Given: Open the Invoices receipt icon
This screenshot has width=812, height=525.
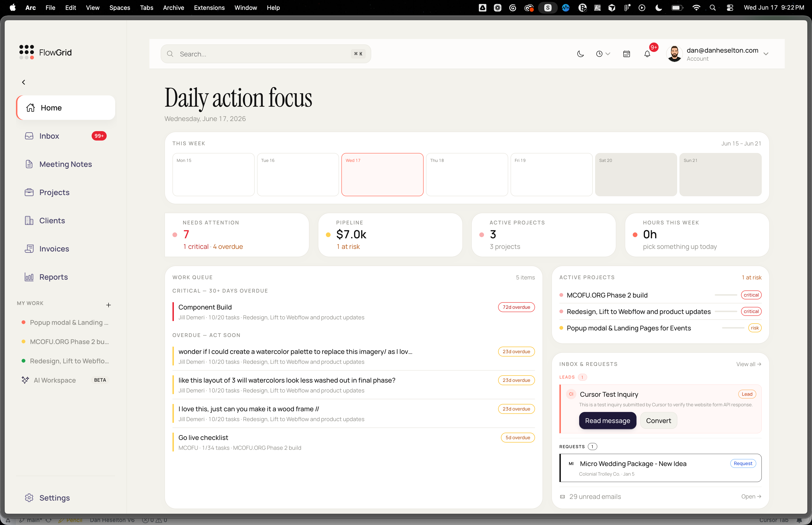Looking at the screenshot, I should click(x=29, y=249).
